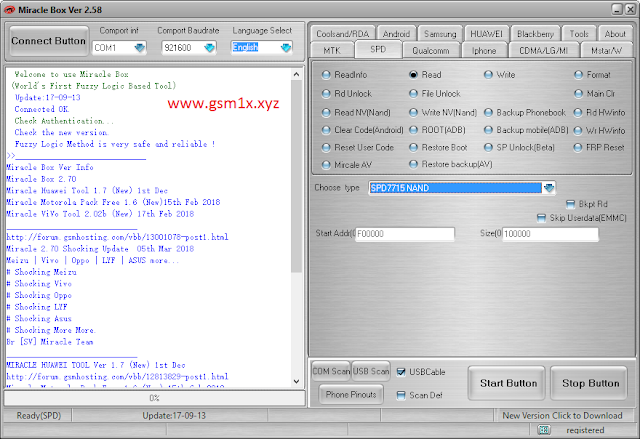This screenshot has width=640, height=439.
Task: Open the Comport inf COM1 dropdown
Action: (140, 48)
